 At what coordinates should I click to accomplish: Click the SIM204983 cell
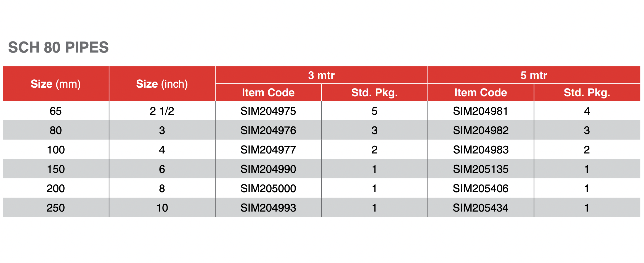point(481,150)
